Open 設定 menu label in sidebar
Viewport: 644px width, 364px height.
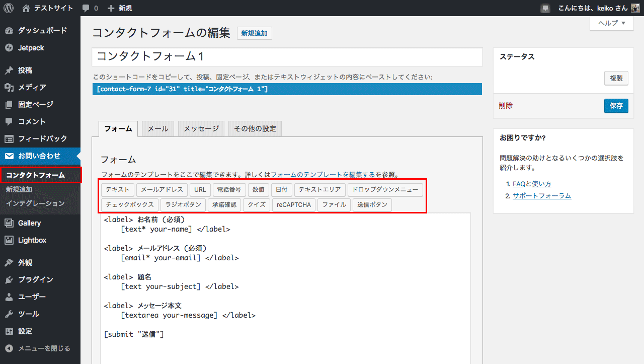(x=25, y=331)
